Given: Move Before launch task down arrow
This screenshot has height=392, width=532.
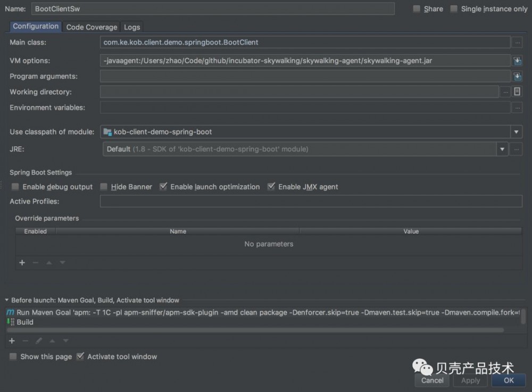Looking at the screenshot, I should tap(66, 340).
